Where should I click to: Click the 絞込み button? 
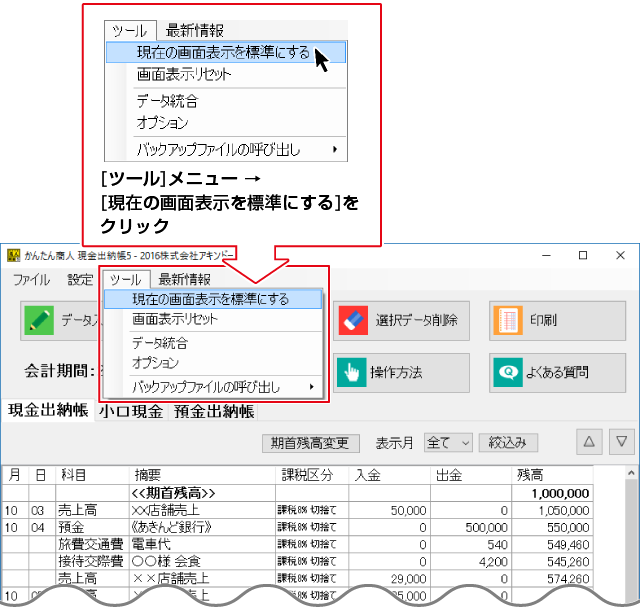click(509, 441)
